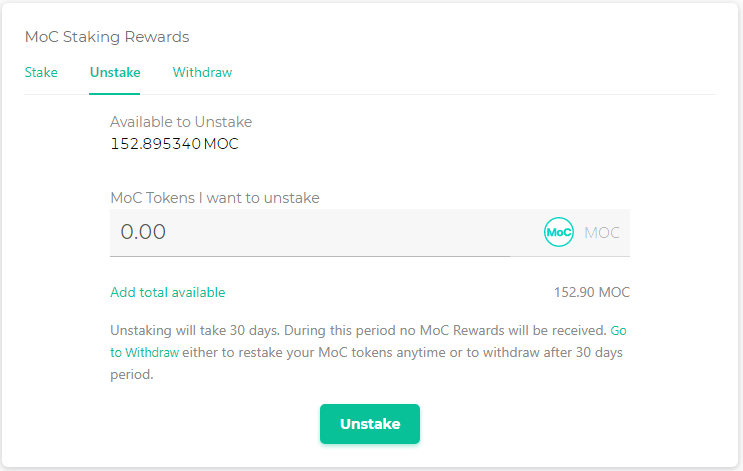
Task: Select the 152.895340 MOC balance value
Action: (x=174, y=144)
